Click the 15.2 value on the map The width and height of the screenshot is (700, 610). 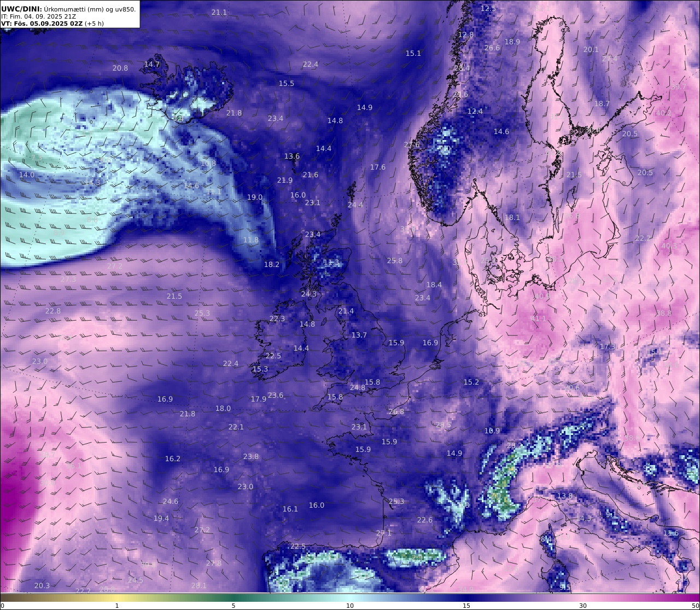pos(471,382)
